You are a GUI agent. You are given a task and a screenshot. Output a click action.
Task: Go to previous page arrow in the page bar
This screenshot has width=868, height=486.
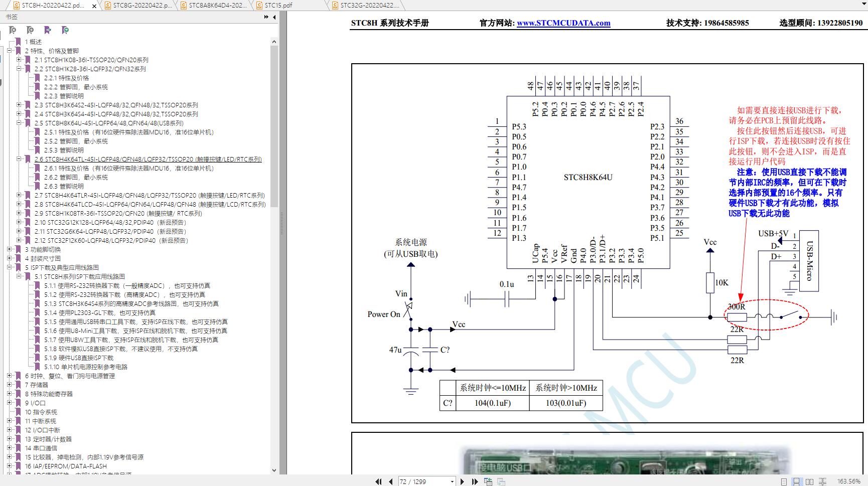[390, 481]
